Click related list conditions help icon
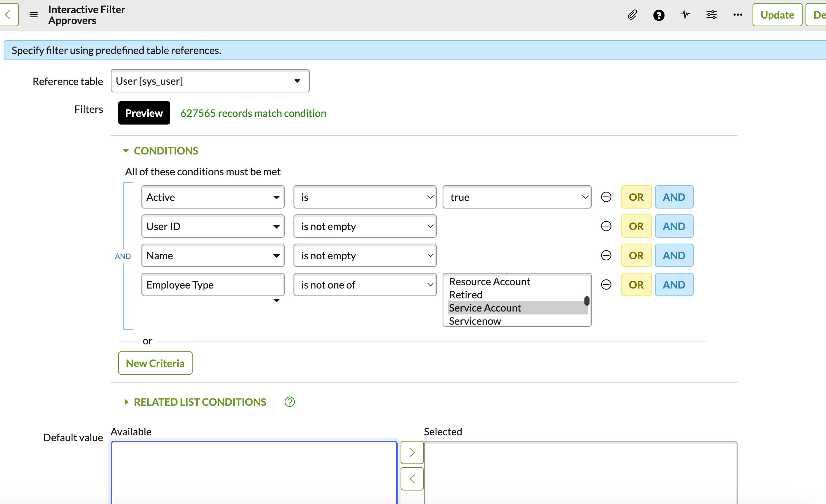The image size is (826, 504). pyautogui.click(x=289, y=402)
